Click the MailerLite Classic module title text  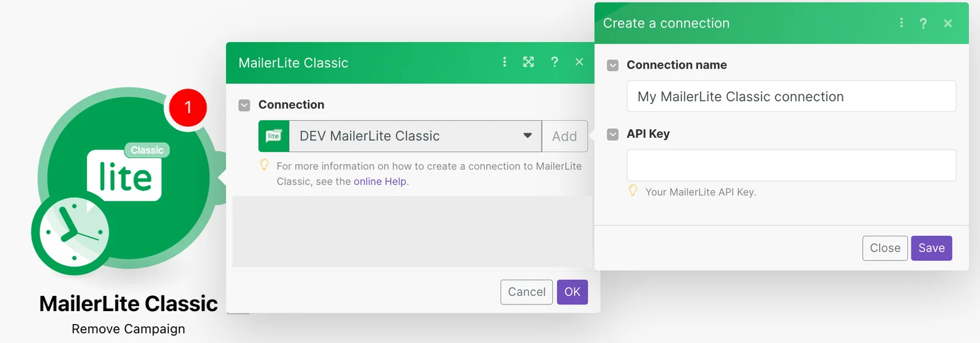[x=128, y=304]
